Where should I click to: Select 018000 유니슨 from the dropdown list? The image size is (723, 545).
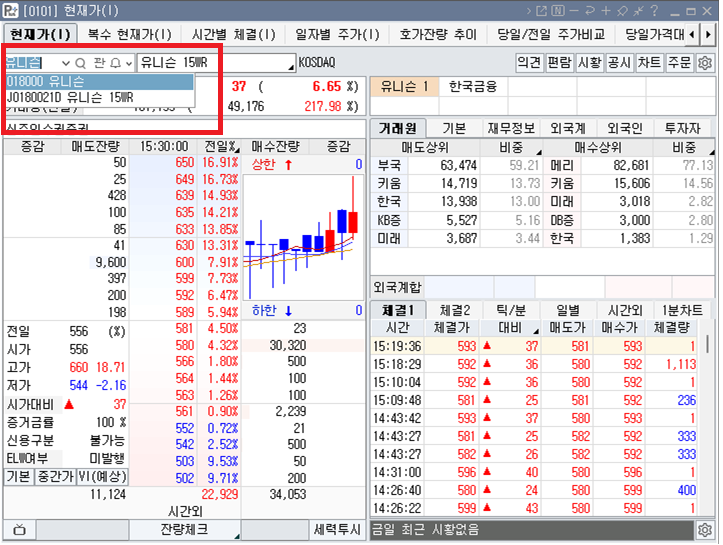pos(100,82)
